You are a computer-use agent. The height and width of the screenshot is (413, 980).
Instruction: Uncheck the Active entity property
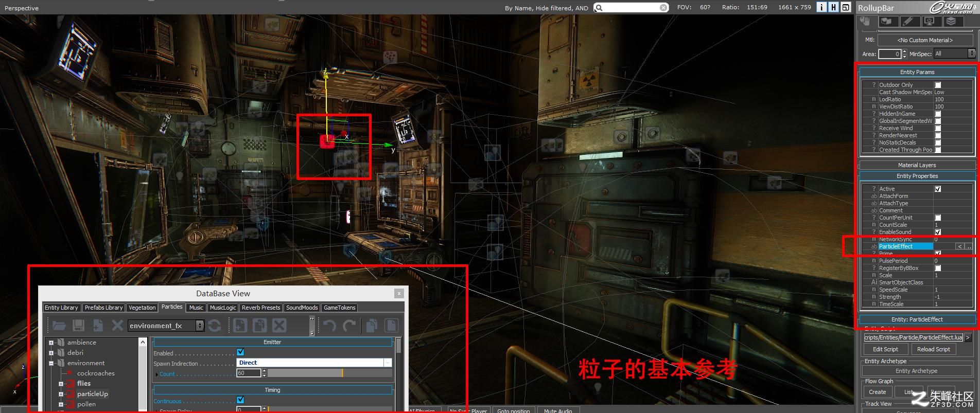point(938,189)
